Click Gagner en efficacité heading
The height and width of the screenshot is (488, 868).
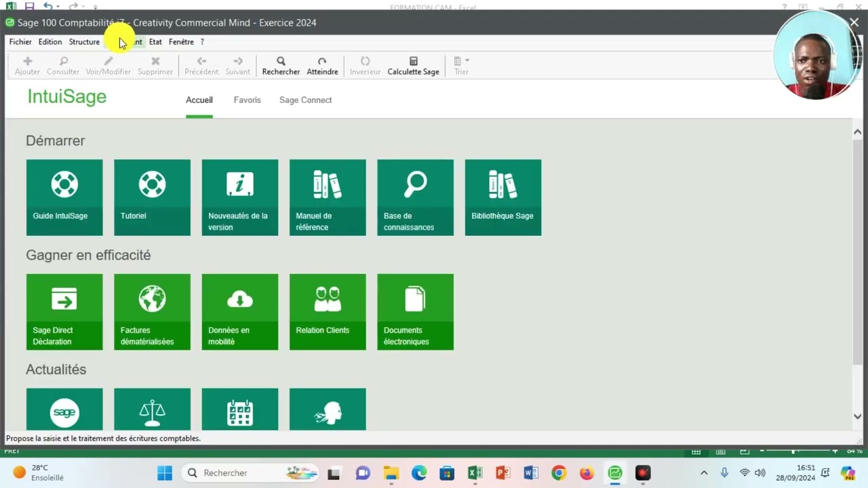[88, 256]
